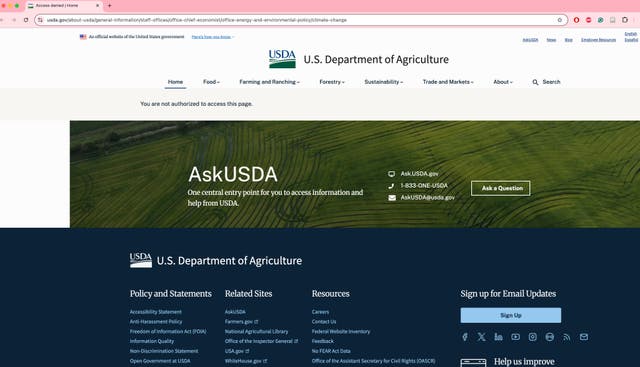Switch to the Access denied browser tab
This screenshot has width=640, height=367.
pyautogui.click(x=64, y=6)
